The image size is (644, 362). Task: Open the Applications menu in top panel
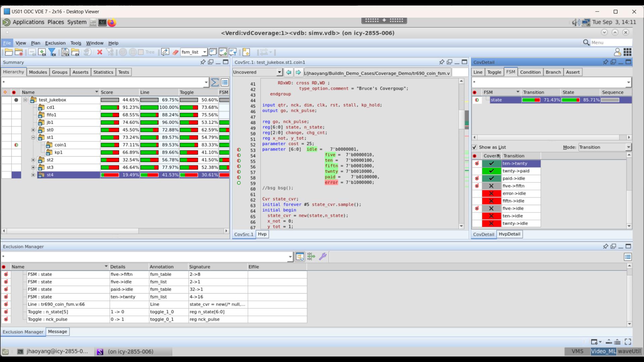tap(28, 22)
